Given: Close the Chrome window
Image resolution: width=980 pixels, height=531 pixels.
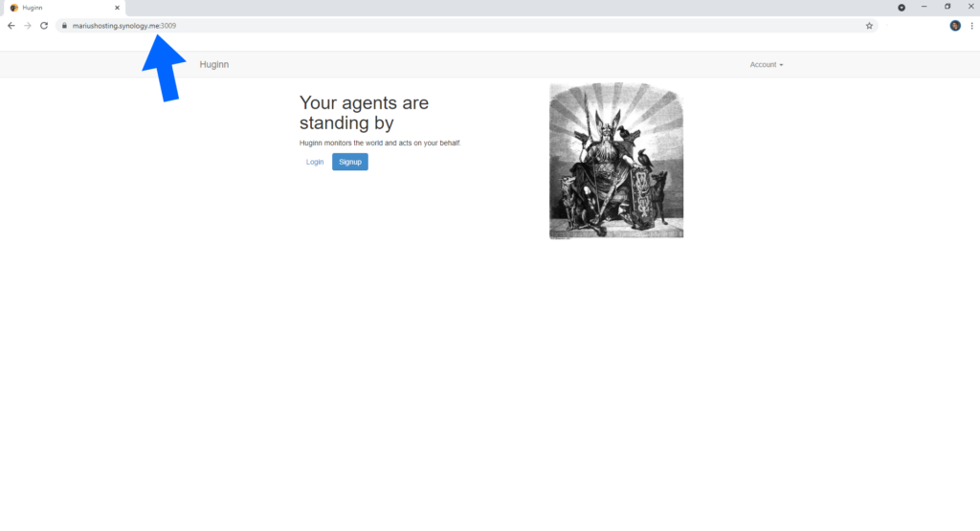Looking at the screenshot, I should click(970, 7).
